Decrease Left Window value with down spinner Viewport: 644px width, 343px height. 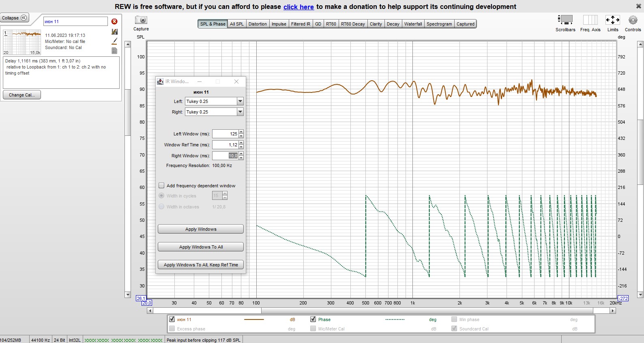click(241, 136)
